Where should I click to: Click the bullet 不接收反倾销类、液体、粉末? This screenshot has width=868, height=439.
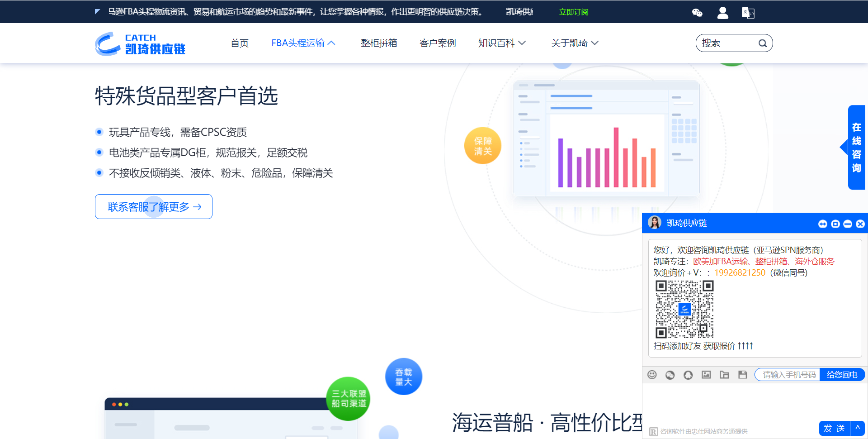pos(221,173)
